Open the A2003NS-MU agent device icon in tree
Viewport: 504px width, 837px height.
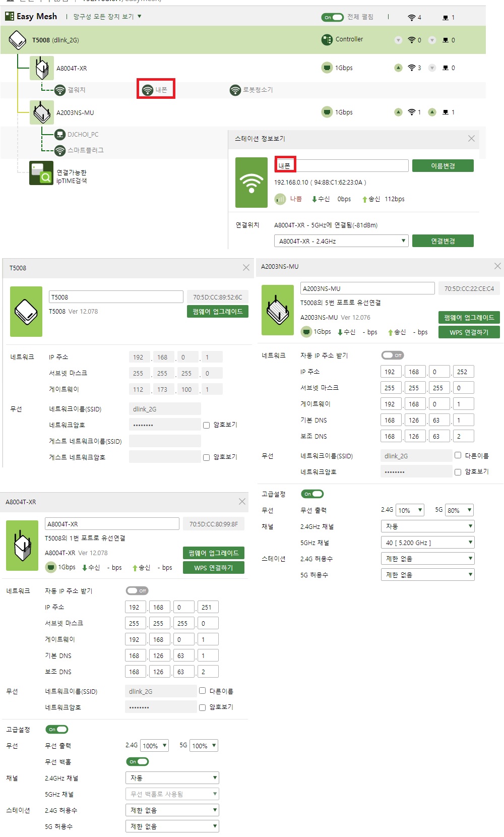click(42, 112)
